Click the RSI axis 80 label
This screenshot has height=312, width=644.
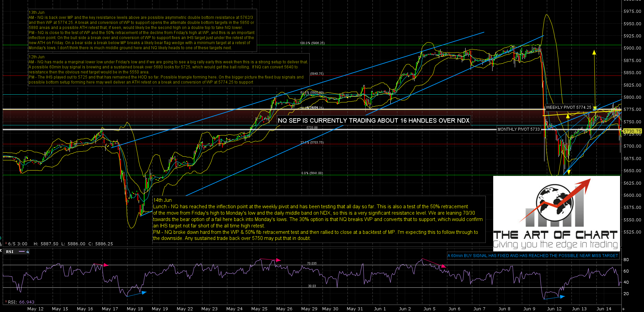tap(626, 260)
